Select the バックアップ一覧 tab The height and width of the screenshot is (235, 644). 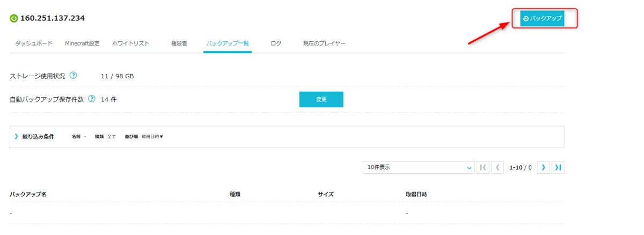click(228, 43)
